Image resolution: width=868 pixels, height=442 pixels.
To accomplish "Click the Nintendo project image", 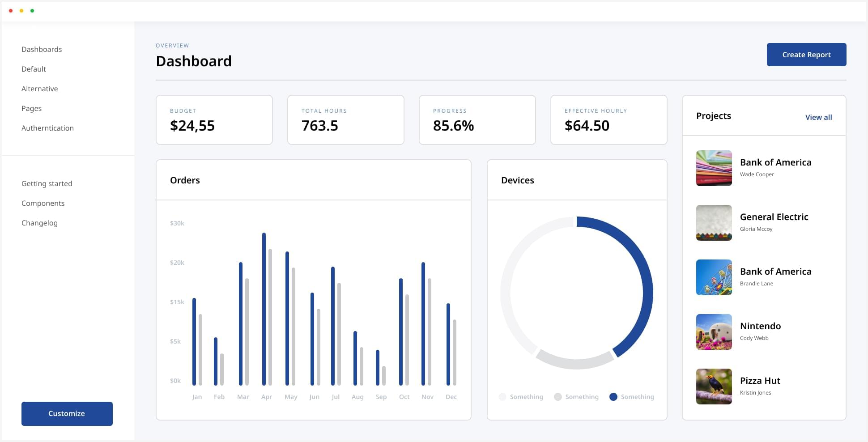I will point(714,332).
